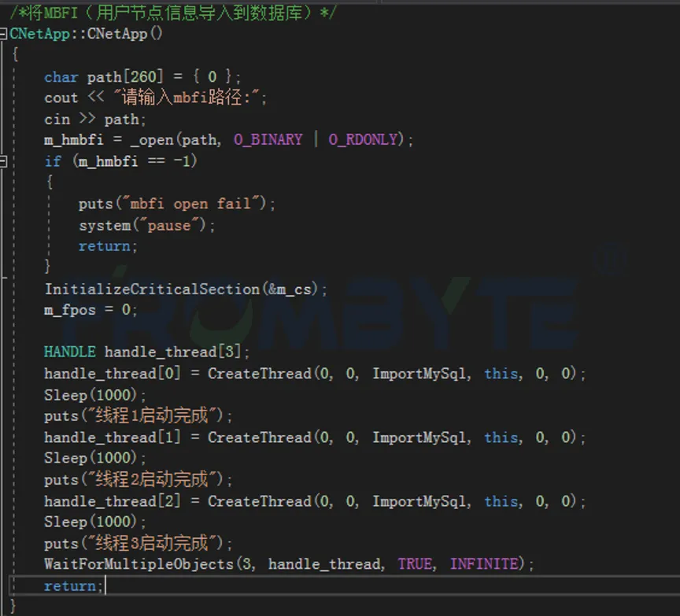Click the O_BINARY flag in _open call
The image size is (680, 616).
(x=268, y=139)
